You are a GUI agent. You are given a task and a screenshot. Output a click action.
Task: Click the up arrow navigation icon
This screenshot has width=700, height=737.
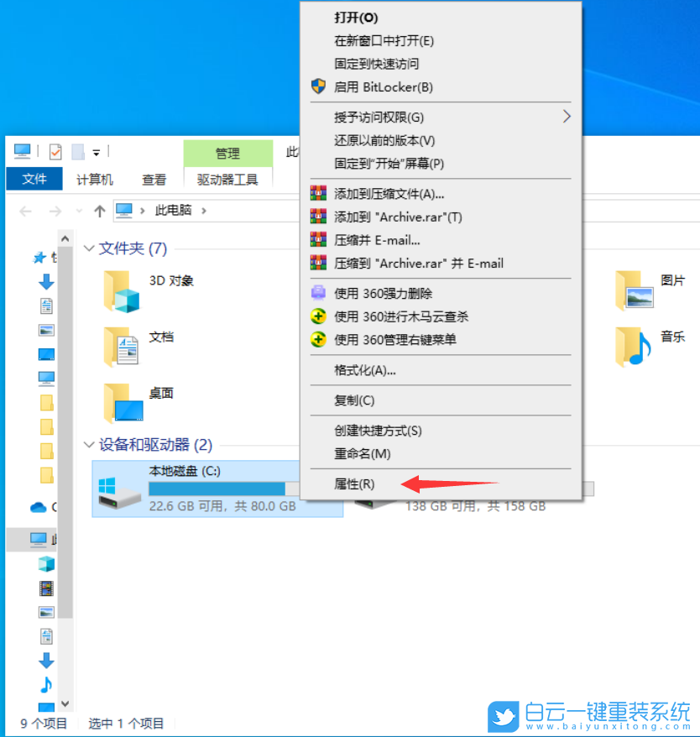100,211
